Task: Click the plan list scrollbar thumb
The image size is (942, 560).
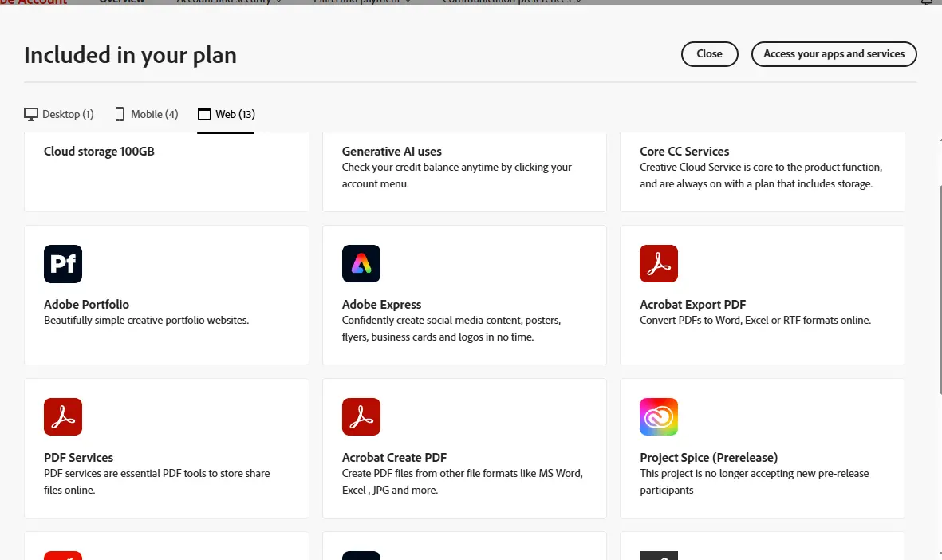Action: coord(939,291)
